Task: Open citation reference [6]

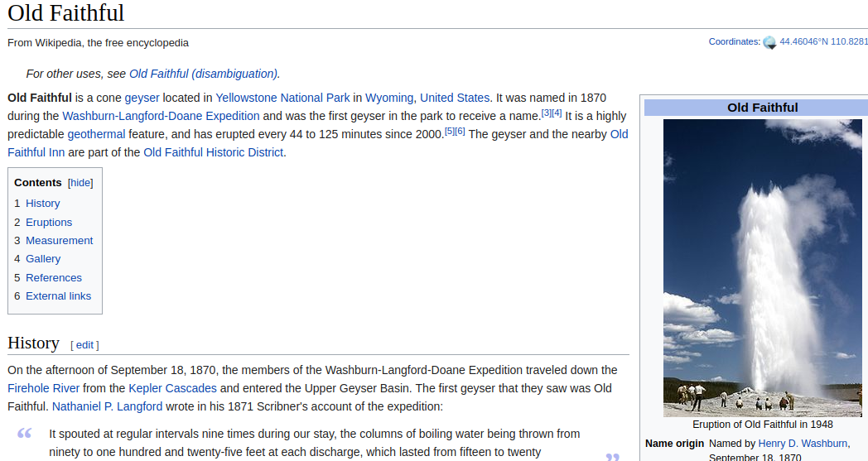Action: 460,131
